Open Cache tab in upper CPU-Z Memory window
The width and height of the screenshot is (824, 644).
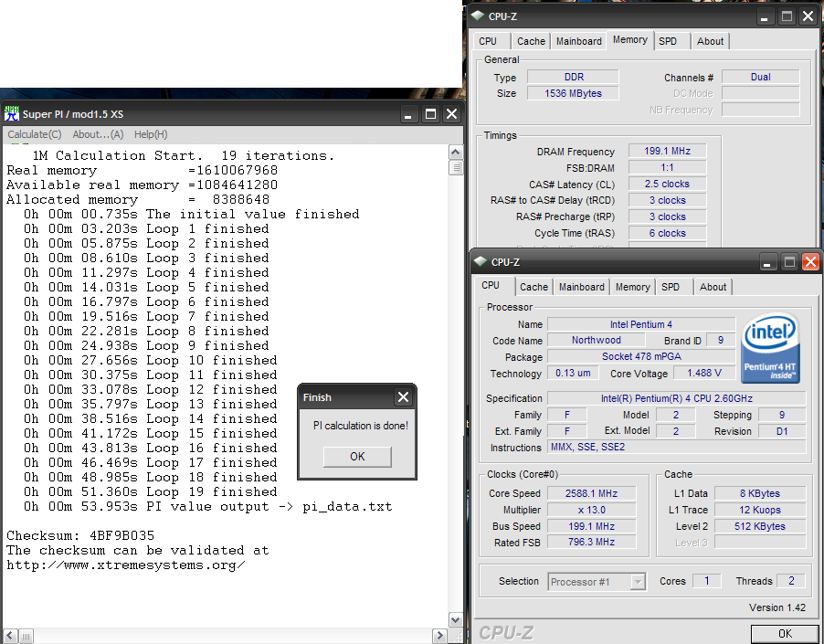click(531, 41)
